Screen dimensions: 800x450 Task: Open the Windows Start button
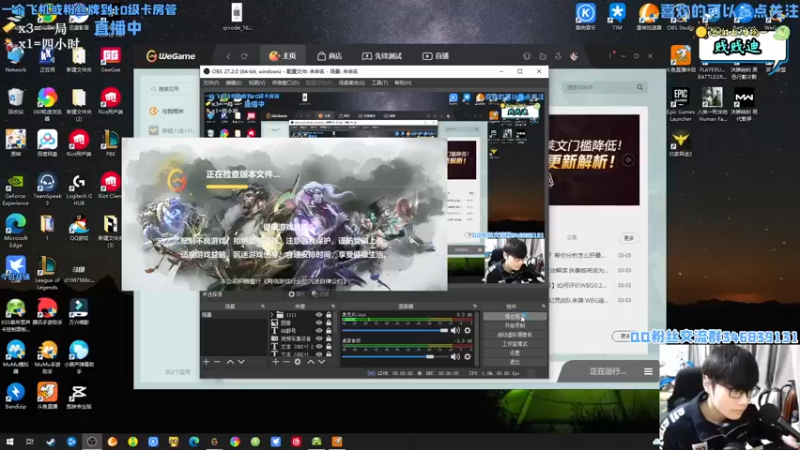10,442
